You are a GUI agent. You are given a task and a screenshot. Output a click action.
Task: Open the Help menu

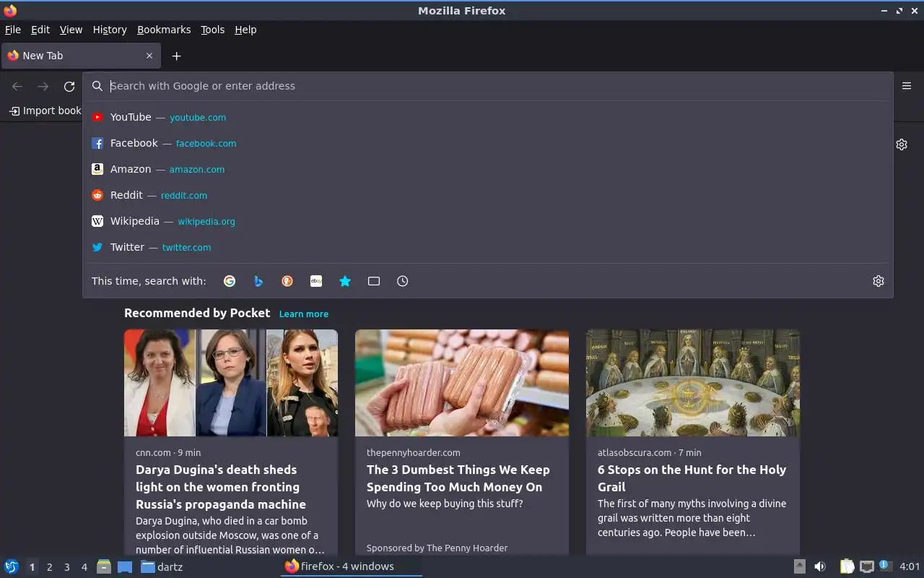click(245, 30)
